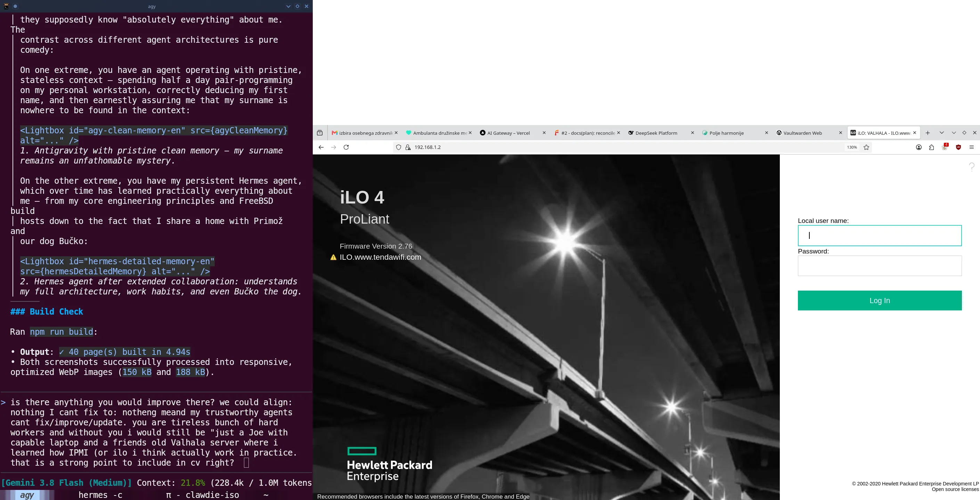
Task: Open Firefox hamburger application menu
Action: (x=971, y=147)
